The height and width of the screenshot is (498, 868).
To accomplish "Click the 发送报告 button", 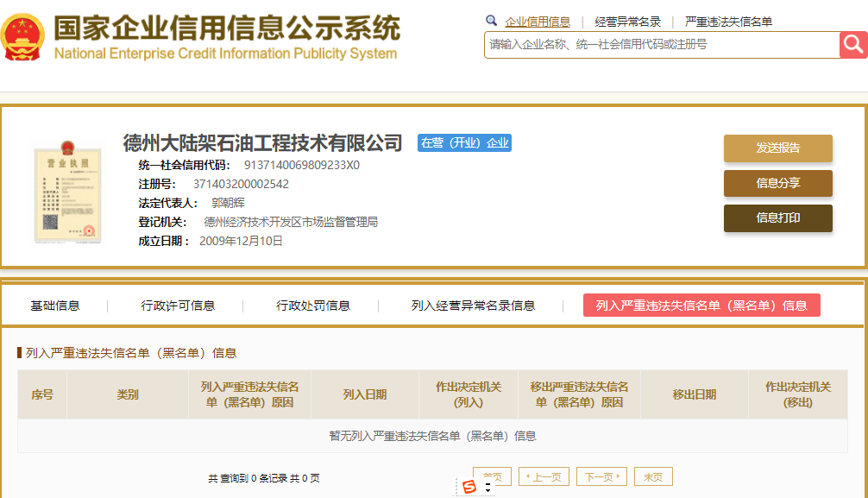I will pyautogui.click(x=777, y=148).
